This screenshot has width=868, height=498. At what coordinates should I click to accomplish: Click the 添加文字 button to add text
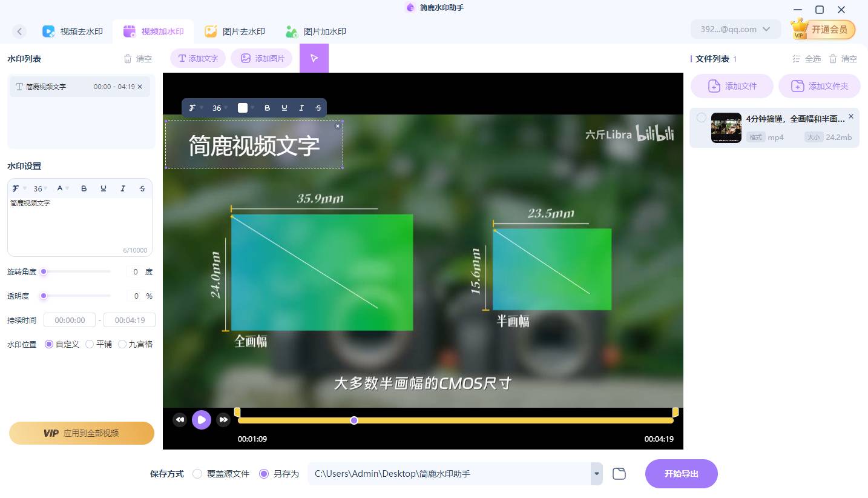tap(197, 58)
